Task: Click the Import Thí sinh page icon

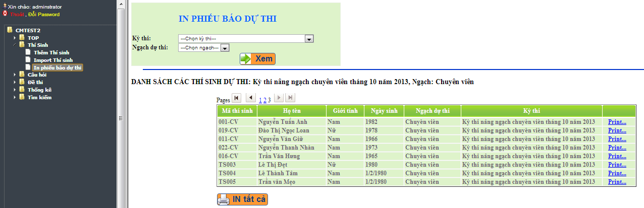Action: [28, 60]
